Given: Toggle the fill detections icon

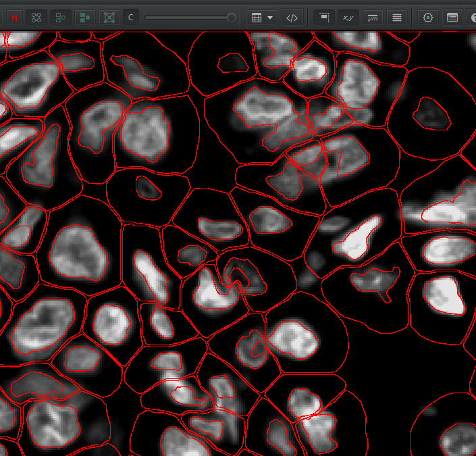Looking at the screenshot, I should pyautogui.click(x=84, y=18).
